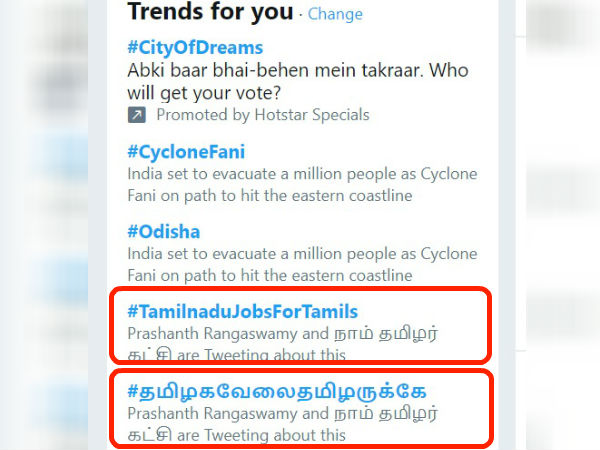Click the Change link beside Trends
The height and width of the screenshot is (450, 600).
(335, 14)
